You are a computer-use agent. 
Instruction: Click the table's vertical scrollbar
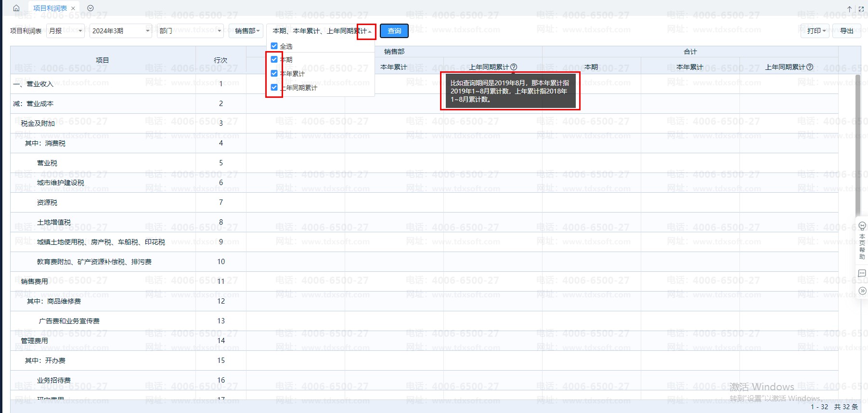[858, 145]
